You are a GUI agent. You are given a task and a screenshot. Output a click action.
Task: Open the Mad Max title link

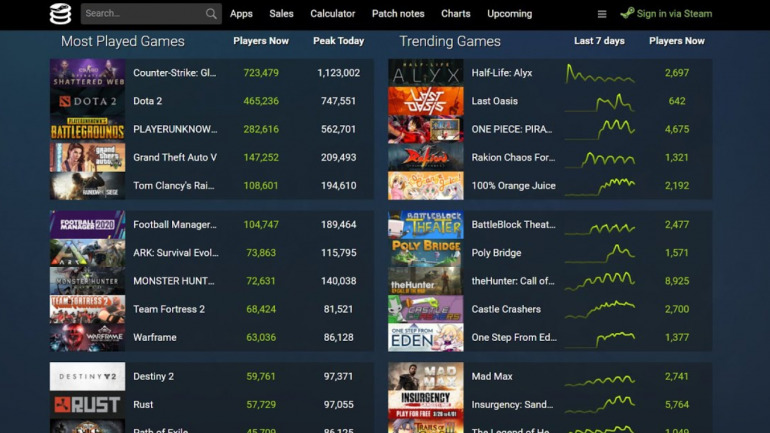pyautogui.click(x=492, y=377)
